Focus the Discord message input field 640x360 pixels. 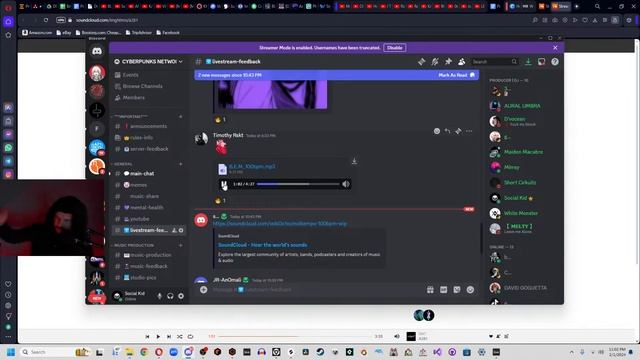(316, 290)
